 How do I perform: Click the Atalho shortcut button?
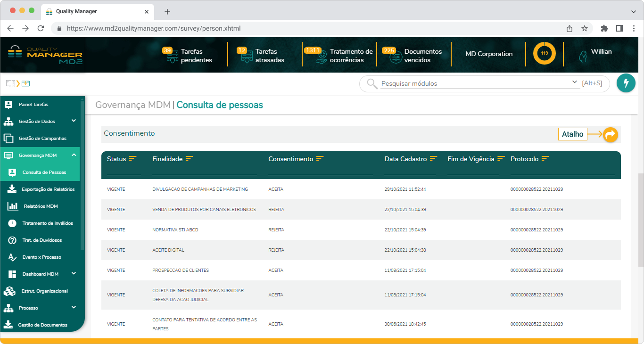pyautogui.click(x=572, y=134)
